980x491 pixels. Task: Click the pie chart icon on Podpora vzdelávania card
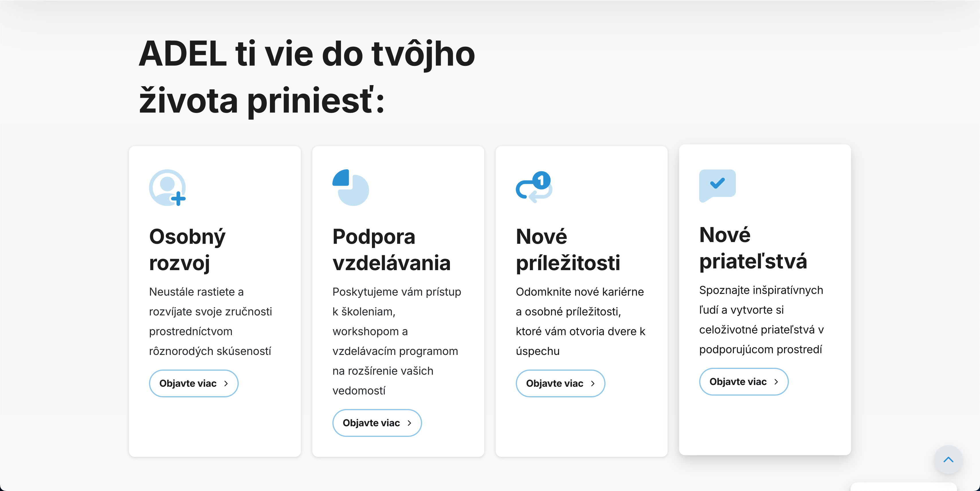[x=351, y=188]
